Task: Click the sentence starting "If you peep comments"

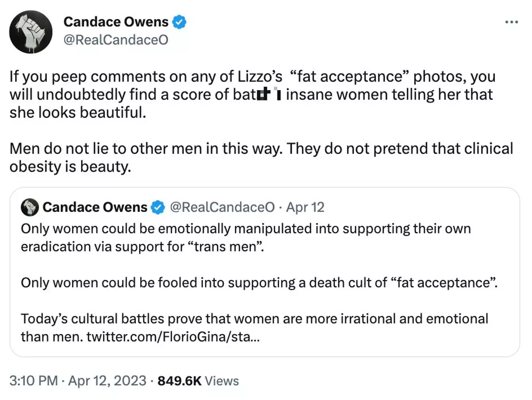Action: (252, 77)
